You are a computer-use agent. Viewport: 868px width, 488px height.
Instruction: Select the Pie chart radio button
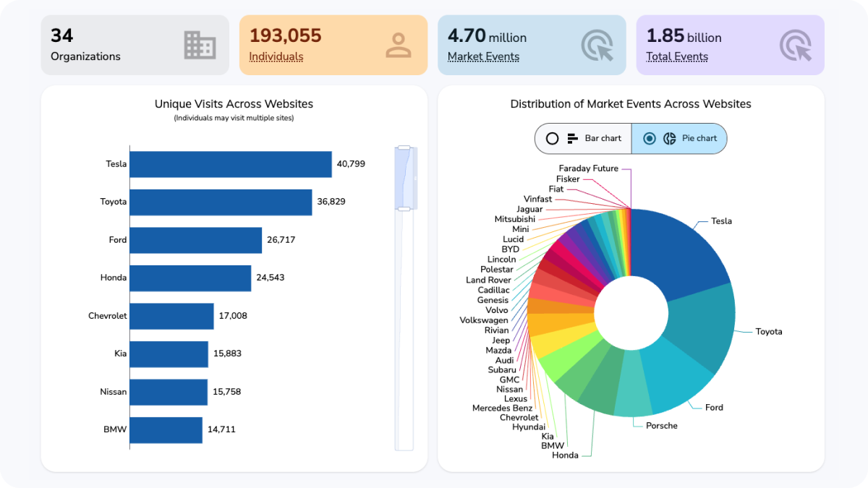[x=650, y=138]
